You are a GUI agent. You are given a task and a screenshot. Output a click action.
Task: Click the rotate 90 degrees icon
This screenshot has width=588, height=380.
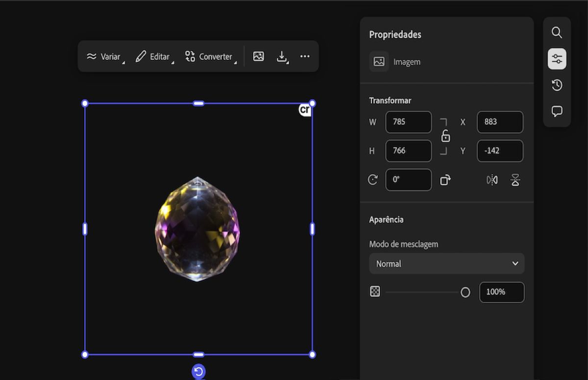[x=445, y=180]
